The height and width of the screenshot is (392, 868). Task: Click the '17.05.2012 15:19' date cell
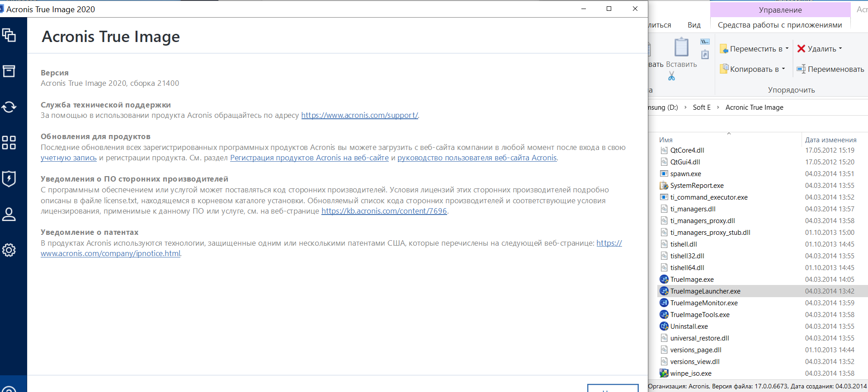[x=830, y=150]
